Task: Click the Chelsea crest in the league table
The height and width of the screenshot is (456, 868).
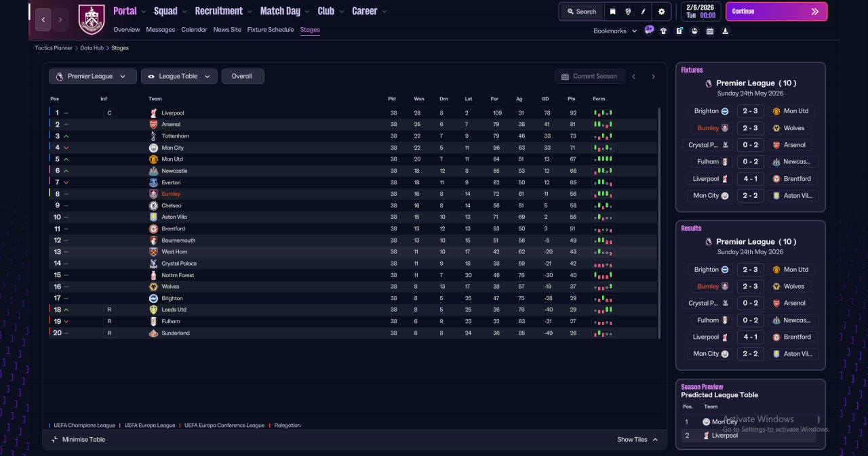Action: (x=154, y=205)
